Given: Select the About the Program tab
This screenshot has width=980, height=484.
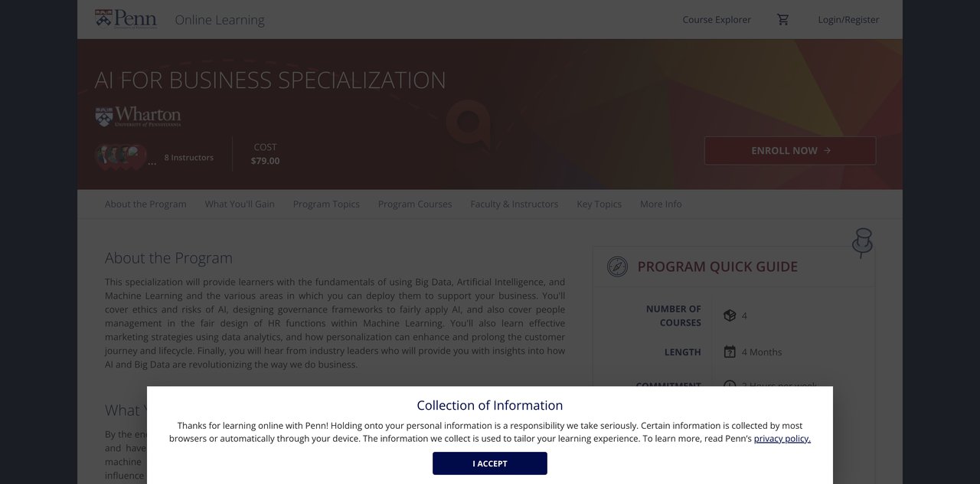Looking at the screenshot, I should (145, 204).
